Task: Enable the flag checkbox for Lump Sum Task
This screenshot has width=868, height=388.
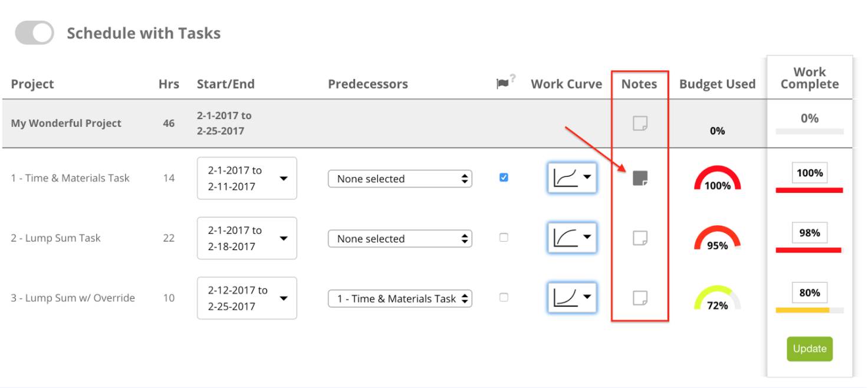Action: [504, 236]
